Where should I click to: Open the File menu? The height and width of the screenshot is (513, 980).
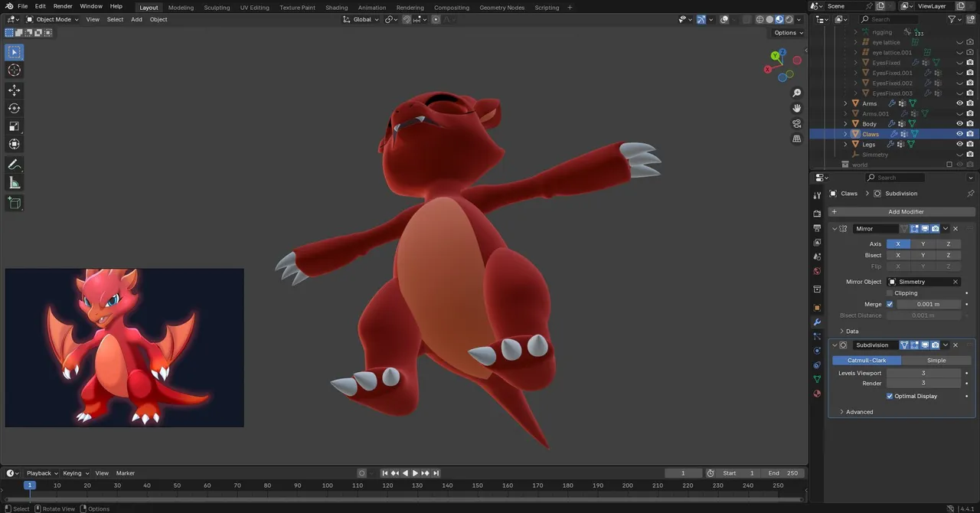[x=23, y=6]
